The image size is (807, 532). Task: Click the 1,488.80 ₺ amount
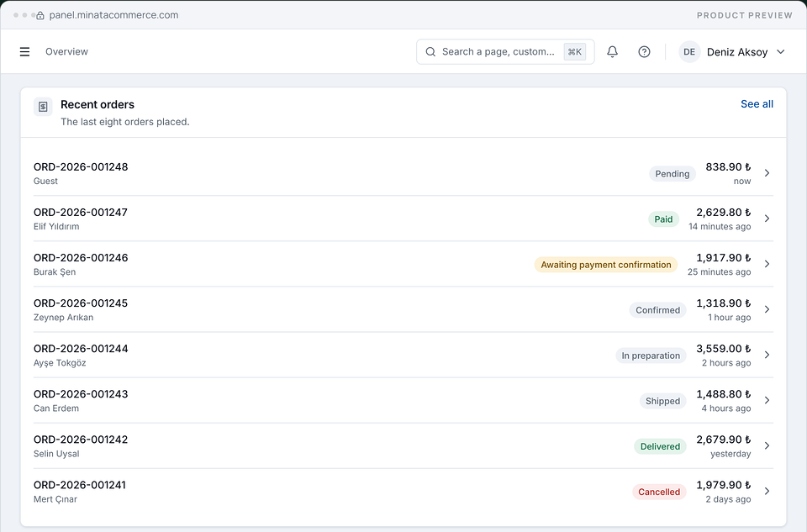[723, 394]
